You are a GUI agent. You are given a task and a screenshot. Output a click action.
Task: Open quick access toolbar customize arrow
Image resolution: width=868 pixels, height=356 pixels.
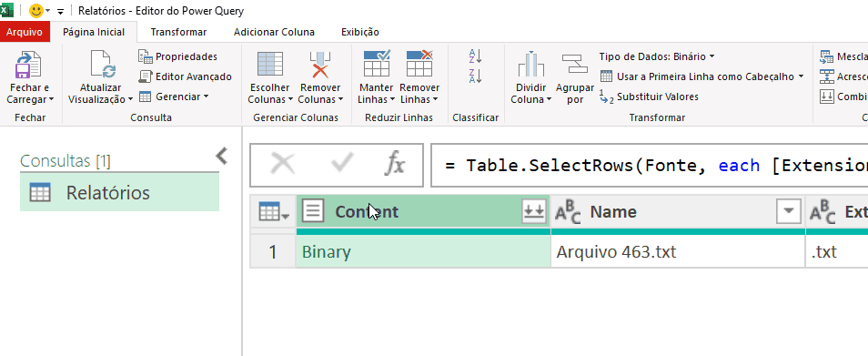click(60, 11)
